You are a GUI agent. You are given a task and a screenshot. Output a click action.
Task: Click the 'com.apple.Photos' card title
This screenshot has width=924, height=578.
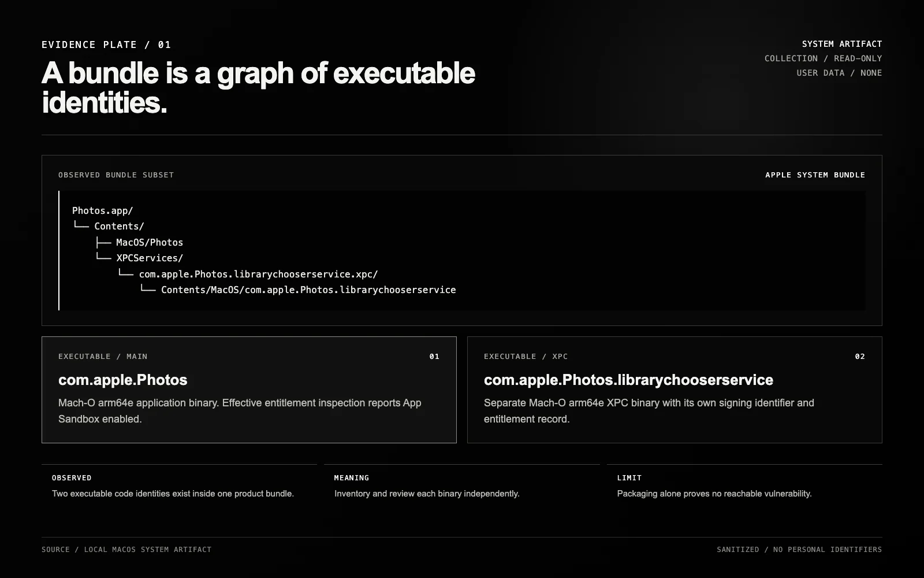[x=123, y=380]
